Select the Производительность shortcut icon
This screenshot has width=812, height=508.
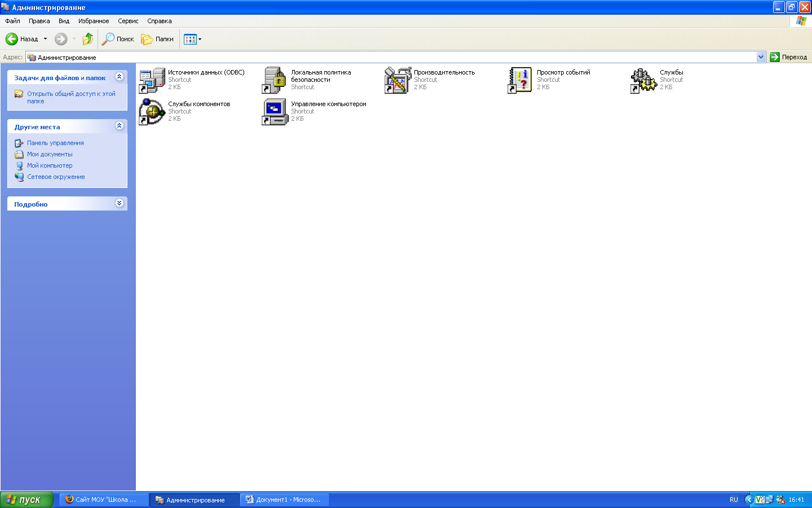398,80
